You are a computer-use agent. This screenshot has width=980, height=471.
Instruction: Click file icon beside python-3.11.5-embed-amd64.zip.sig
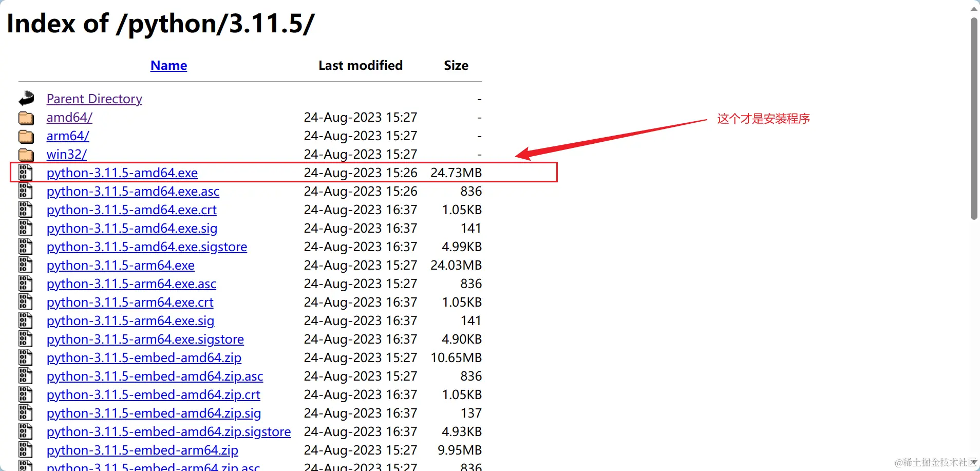(x=26, y=413)
